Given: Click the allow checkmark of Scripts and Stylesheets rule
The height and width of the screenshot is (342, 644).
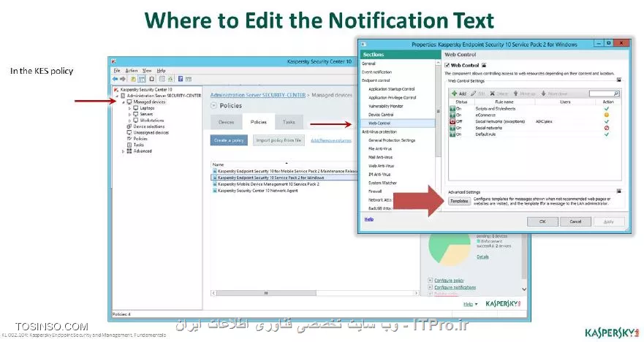Looking at the screenshot, I should pos(606,109).
